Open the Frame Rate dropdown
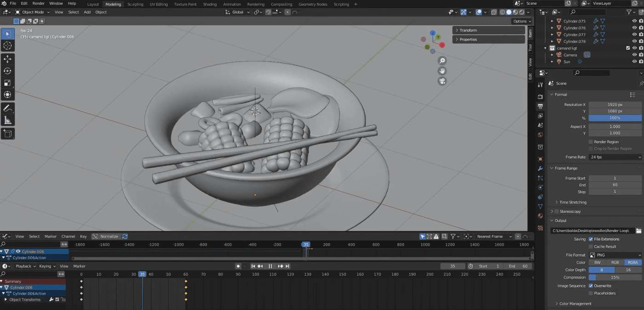644x310 pixels. coord(615,157)
